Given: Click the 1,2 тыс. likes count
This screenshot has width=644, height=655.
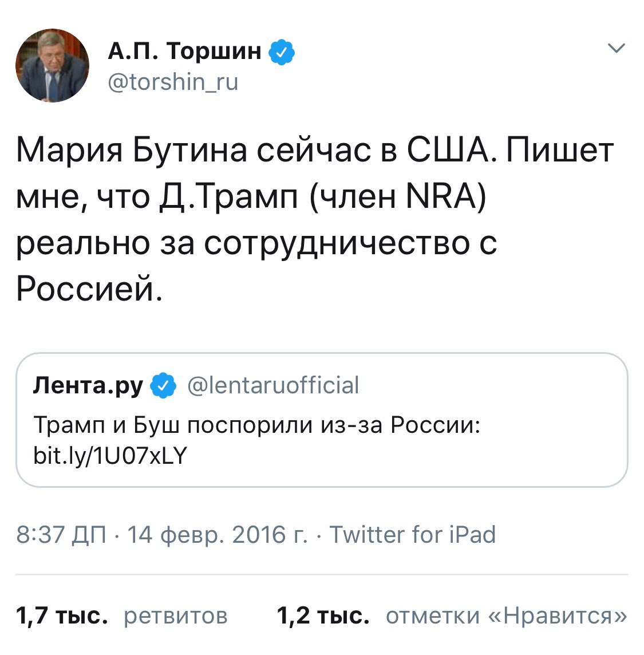Looking at the screenshot, I should coord(323,615).
